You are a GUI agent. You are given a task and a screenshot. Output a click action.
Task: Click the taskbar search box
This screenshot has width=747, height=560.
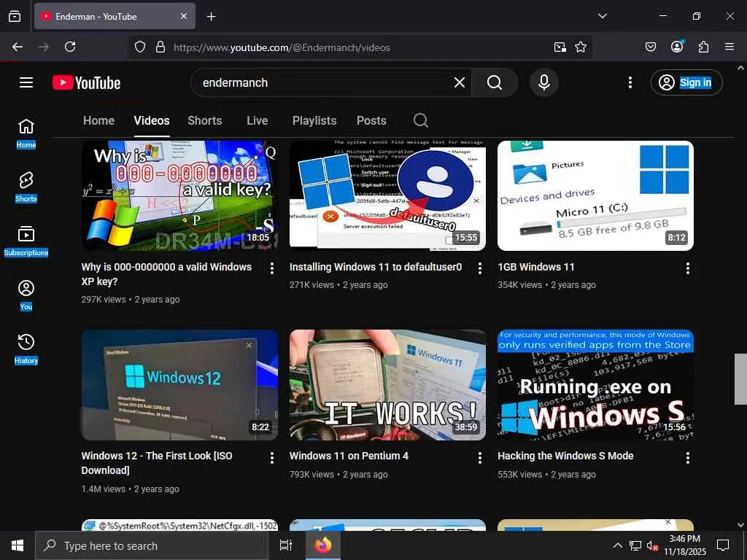(152, 545)
